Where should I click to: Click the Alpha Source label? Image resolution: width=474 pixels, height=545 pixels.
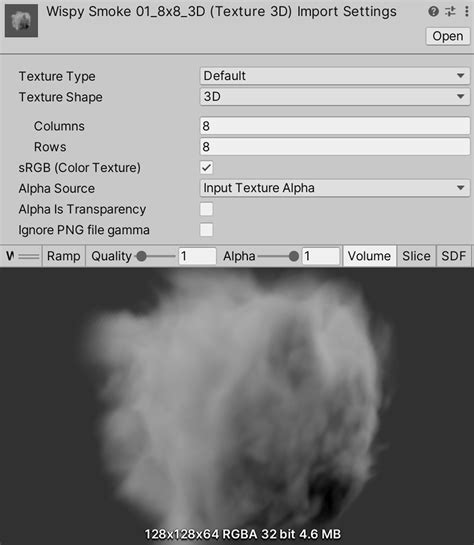(x=57, y=188)
